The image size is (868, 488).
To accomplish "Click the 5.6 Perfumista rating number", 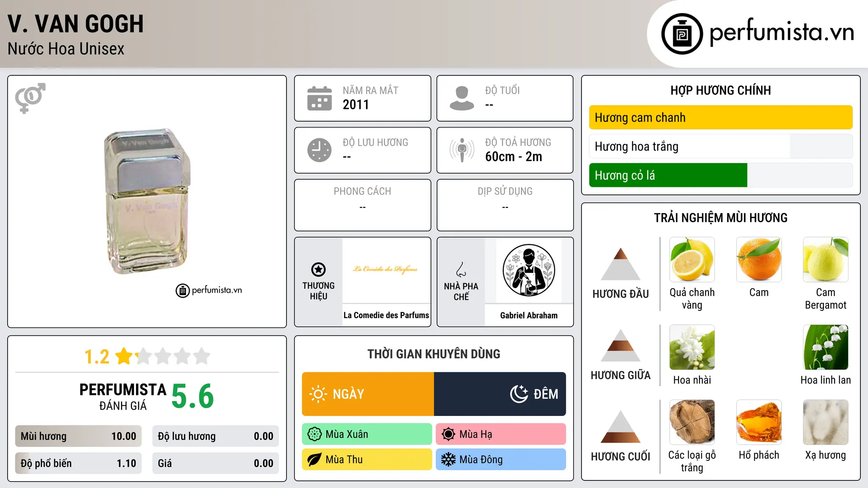I will pos(193,396).
